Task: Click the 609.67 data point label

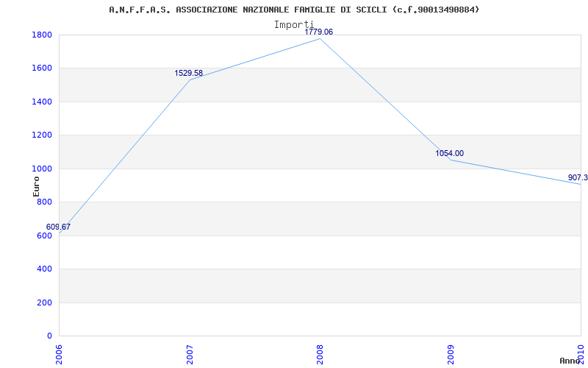Action: (x=58, y=227)
